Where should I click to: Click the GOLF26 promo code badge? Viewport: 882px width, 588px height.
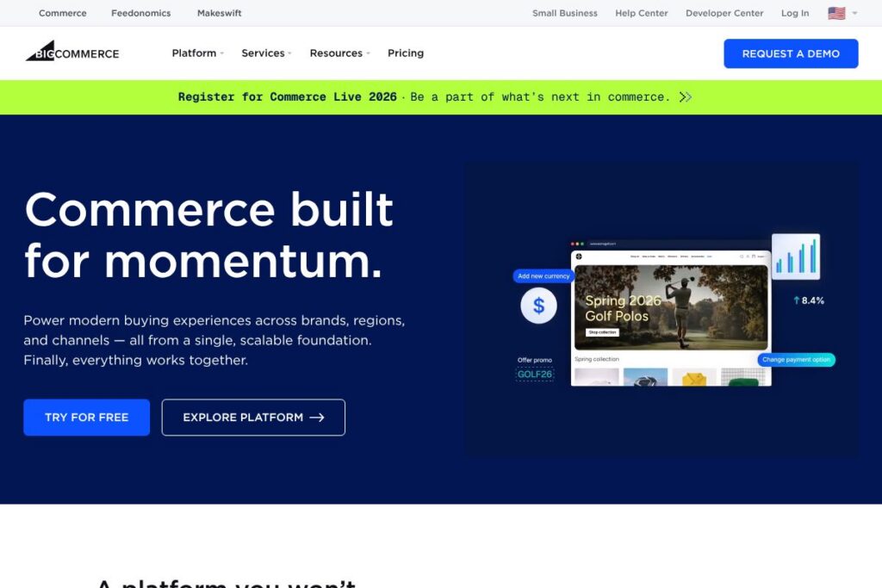pos(535,374)
